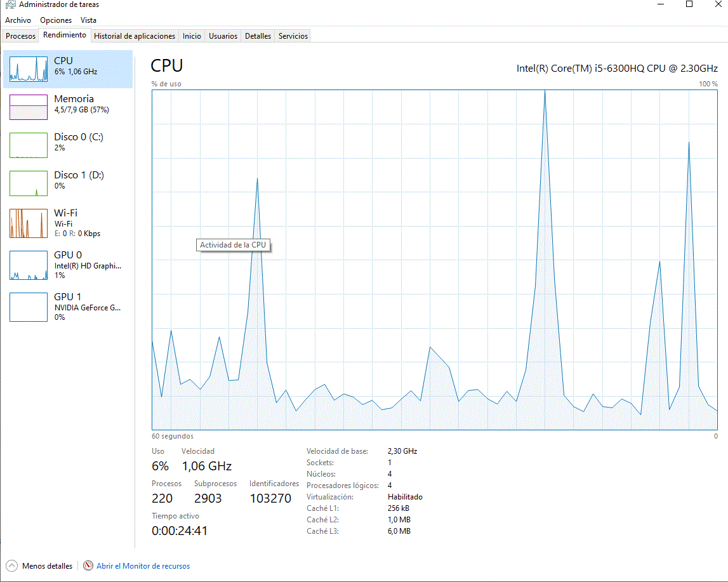Click the 60 segundos axis label

point(173,436)
